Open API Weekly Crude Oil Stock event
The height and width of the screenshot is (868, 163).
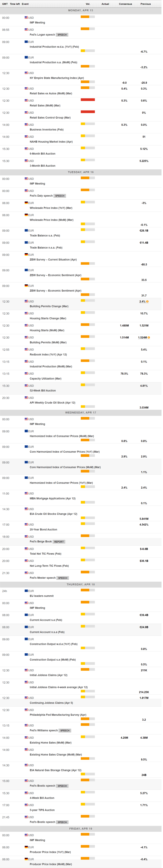(x=52, y=403)
